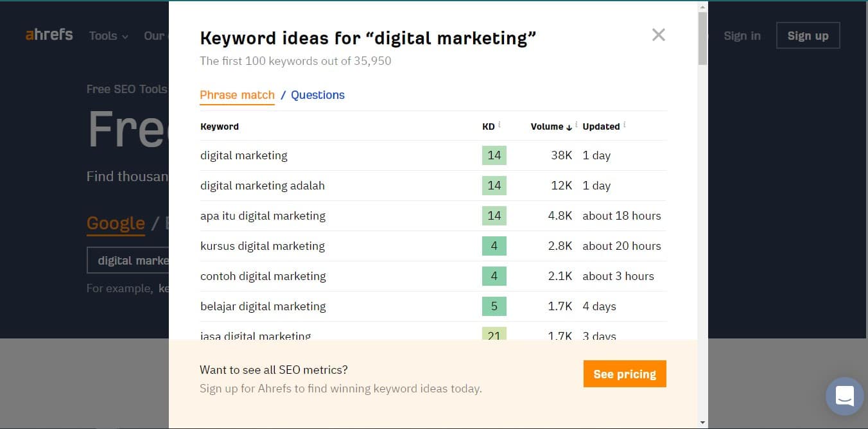Click the info icon beside the Updated column
Image resolution: width=868 pixels, height=429 pixels.
(x=625, y=123)
